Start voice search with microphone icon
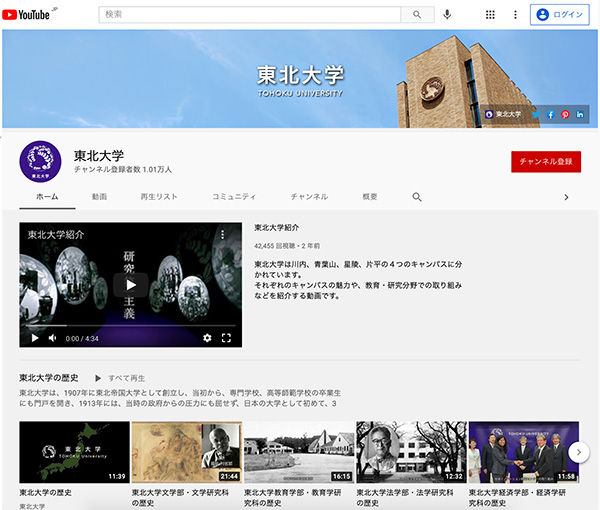600x510 pixels. (447, 15)
